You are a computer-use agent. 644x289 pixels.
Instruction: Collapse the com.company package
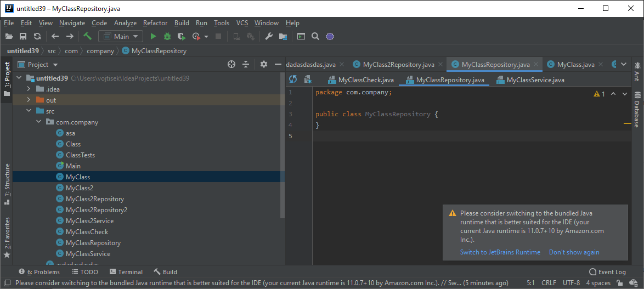pos(38,122)
